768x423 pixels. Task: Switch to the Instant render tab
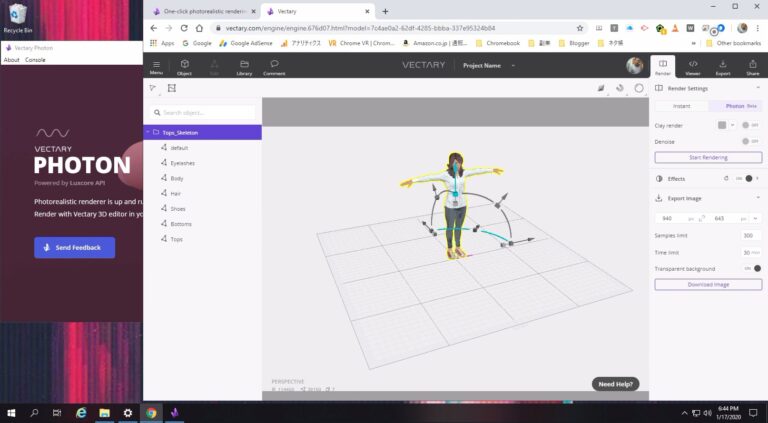[681, 106]
